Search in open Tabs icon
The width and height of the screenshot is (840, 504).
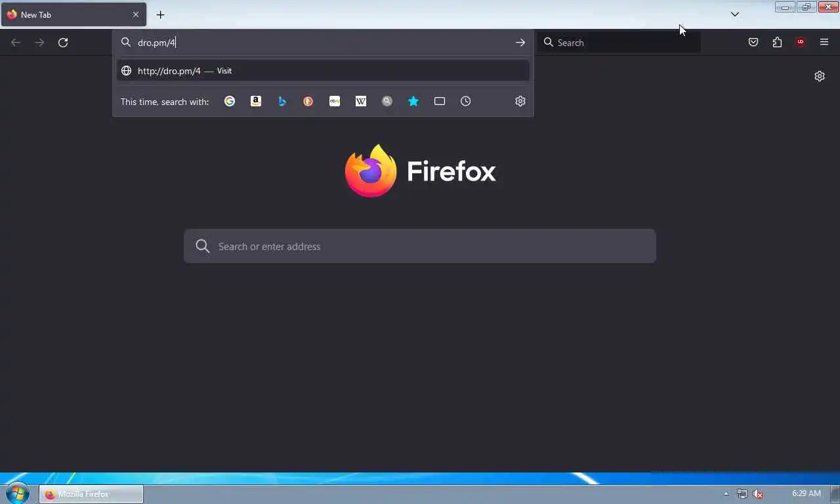[x=440, y=101]
